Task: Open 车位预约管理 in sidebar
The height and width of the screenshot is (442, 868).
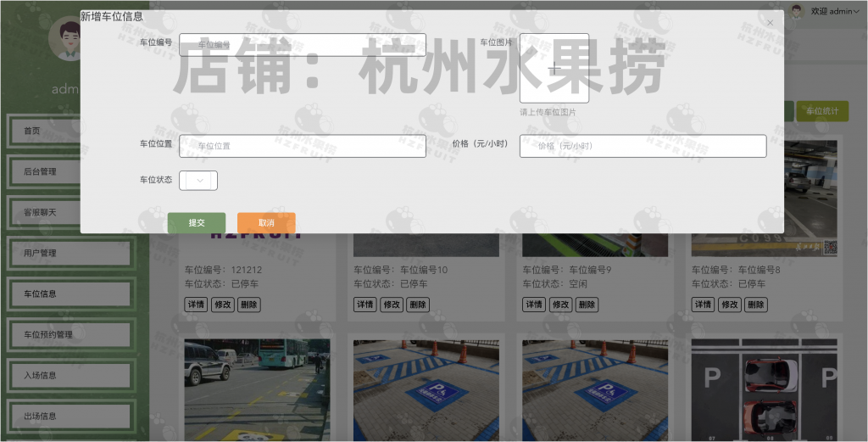Action: (71, 334)
